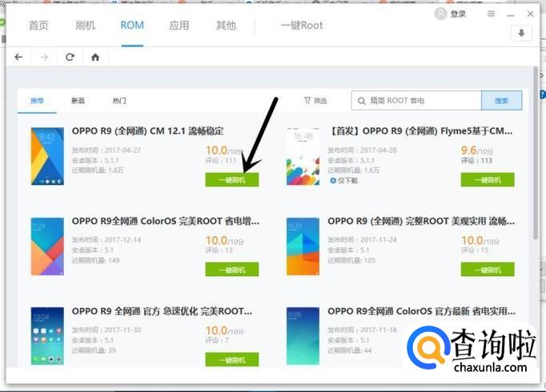Image resolution: width=546 pixels, height=392 pixels.
Task: Open title OPPO R9 全网通 官方 急速优化
Action: point(162,311)
